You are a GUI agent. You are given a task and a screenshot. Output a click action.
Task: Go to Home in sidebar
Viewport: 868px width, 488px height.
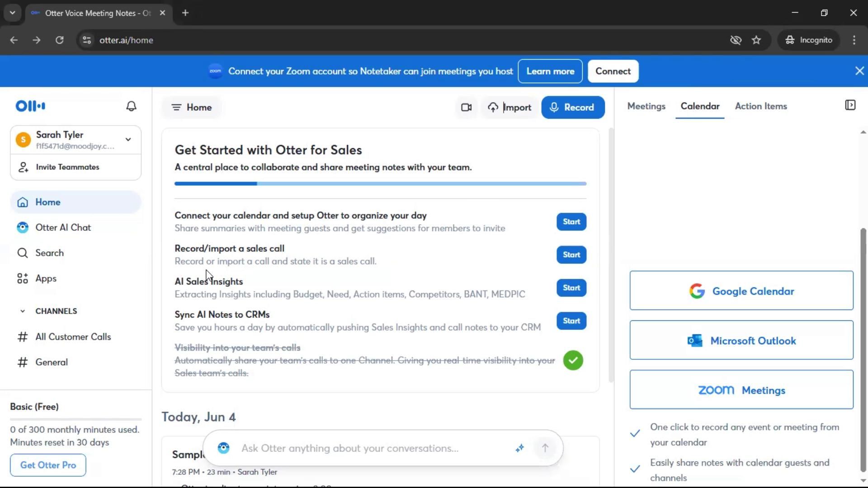coord(75,202)
